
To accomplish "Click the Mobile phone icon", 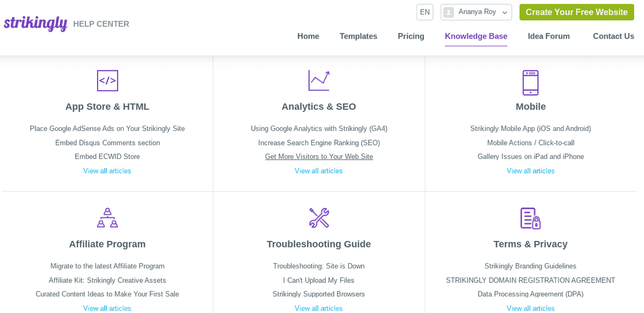I will pyautogui.click(x=531, y=83).
